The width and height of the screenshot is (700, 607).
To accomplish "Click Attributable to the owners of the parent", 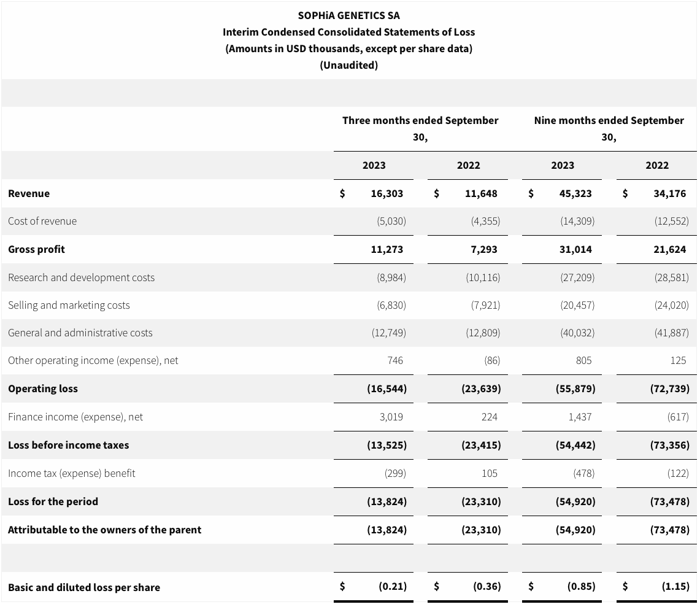I will tap(104, 530).
